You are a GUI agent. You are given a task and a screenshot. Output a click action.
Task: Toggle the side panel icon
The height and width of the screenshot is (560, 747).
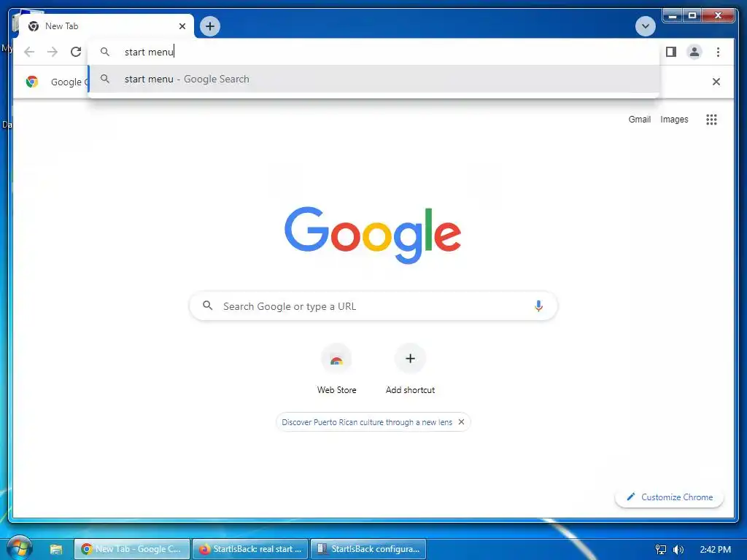(x=671, y=52)
